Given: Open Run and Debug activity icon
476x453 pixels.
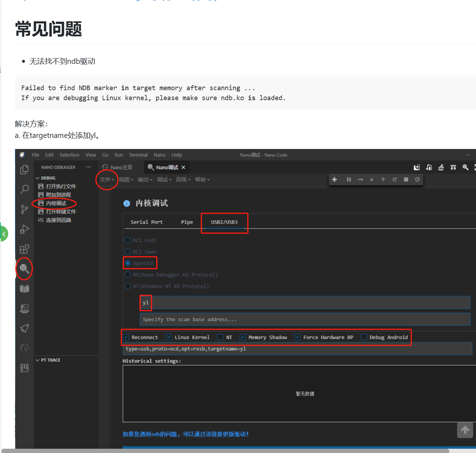Looking at the screenshot, I should coord(24,229).
